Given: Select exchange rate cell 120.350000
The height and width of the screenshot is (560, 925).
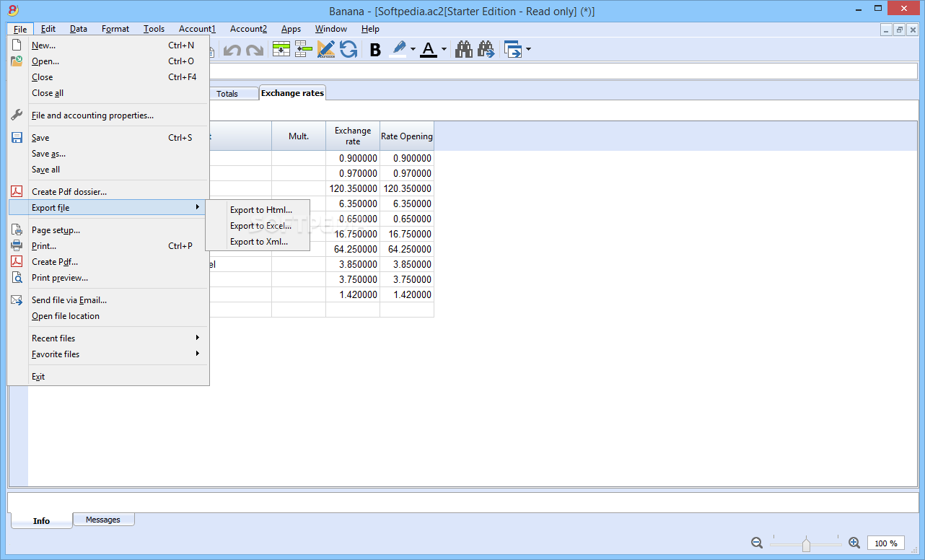Looking at the screenshot, I should [353, 188].
